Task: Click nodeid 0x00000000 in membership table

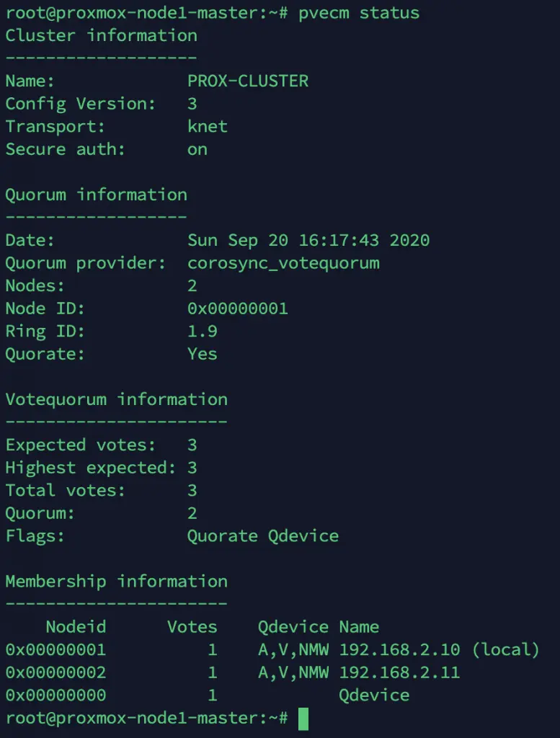Action: 55,695
